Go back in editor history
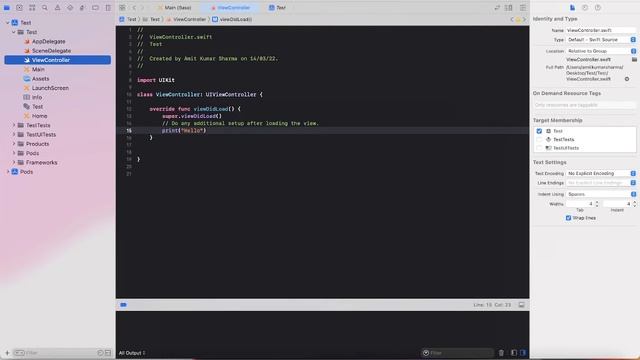 pyautogui.click(x=134, y=8)
